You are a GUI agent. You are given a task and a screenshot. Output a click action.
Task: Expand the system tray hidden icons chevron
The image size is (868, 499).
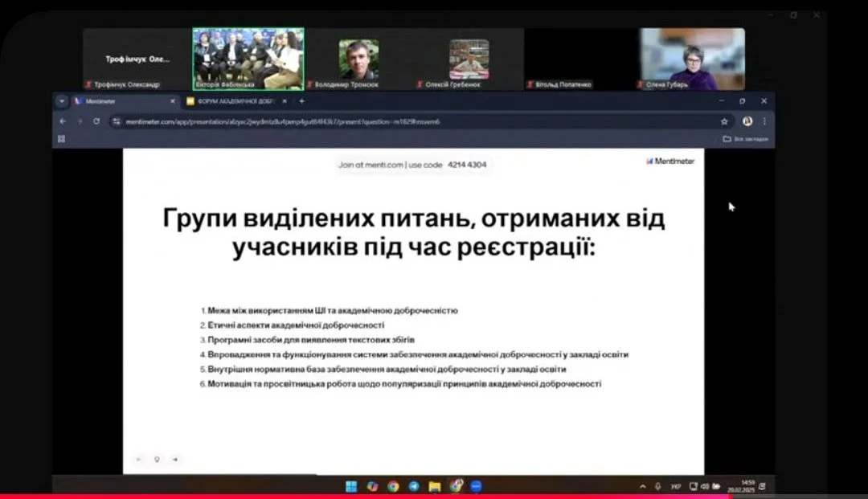pyautogui.click(x=642, y=486)
